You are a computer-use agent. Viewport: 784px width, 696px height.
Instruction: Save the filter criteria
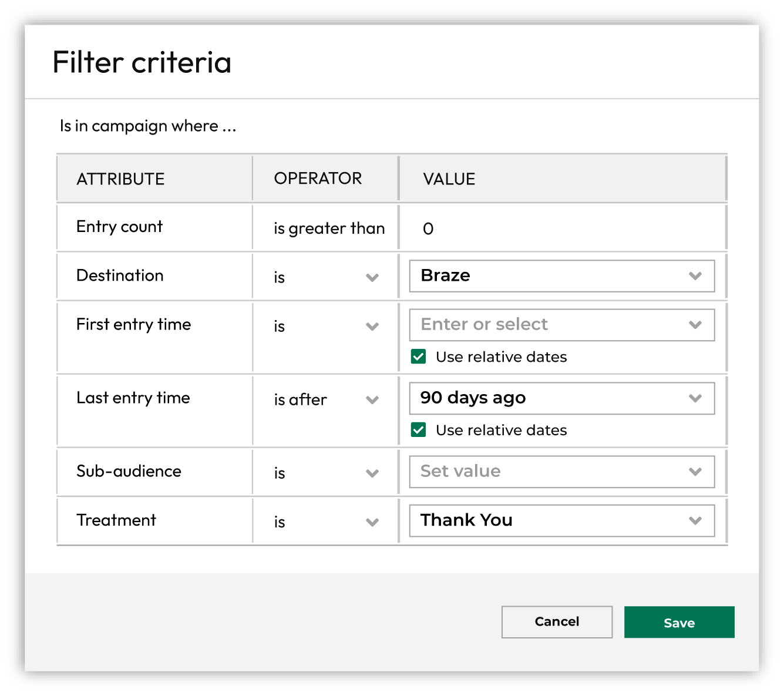(679, 622)
